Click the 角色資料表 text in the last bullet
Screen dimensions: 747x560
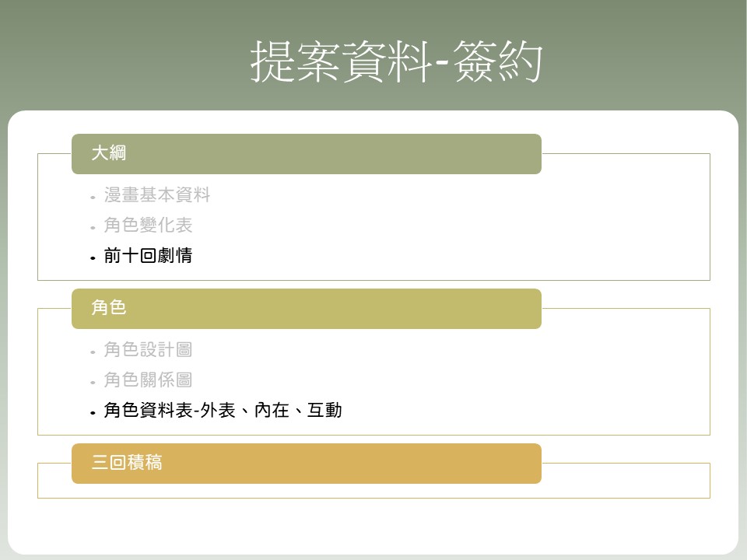coord(148,411)
